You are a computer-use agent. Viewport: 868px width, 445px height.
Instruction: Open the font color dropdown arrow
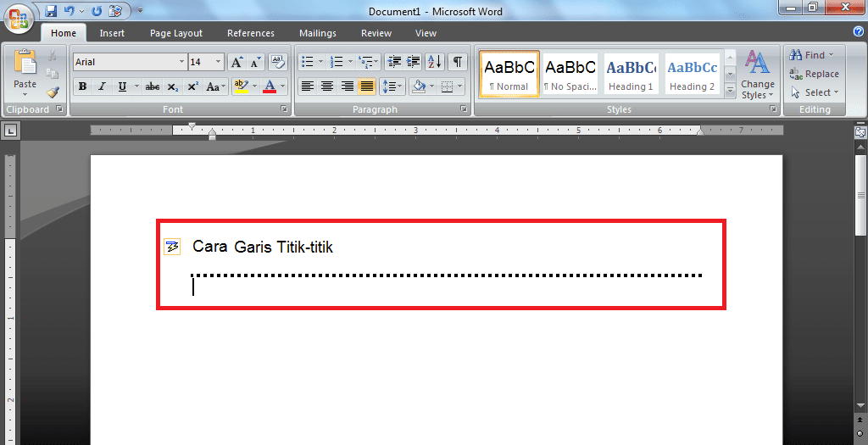[x=283, y=86]
